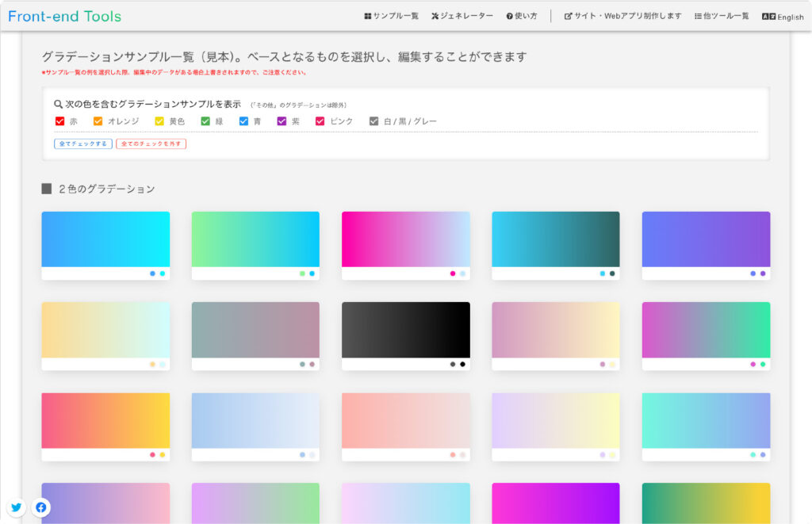Select the cyan to dark teal gradient
Screen dimensions: 812x524
pyautogui.click(x=556, y=246)
